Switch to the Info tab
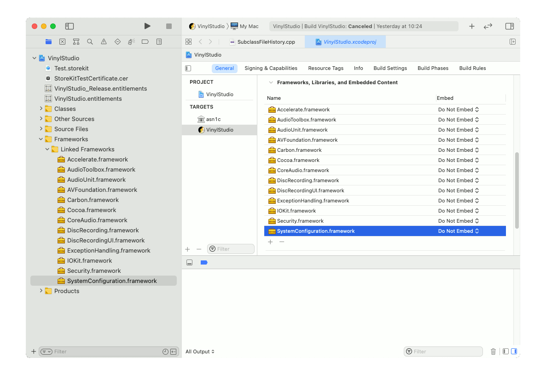This screenshot has width=546, height=392. (358, 68)
